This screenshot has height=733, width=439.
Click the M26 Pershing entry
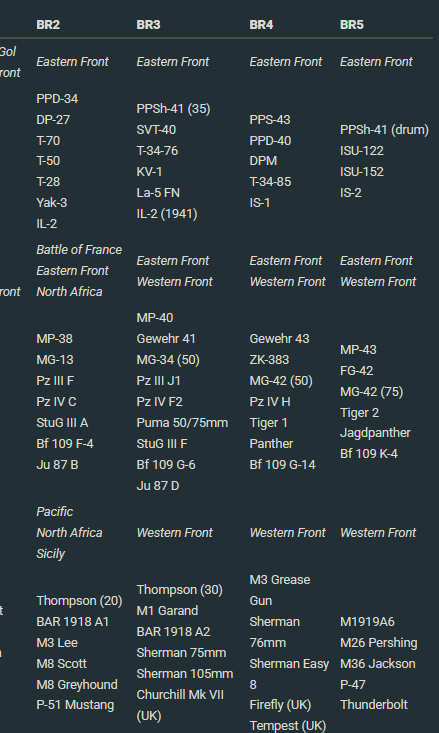379,643
